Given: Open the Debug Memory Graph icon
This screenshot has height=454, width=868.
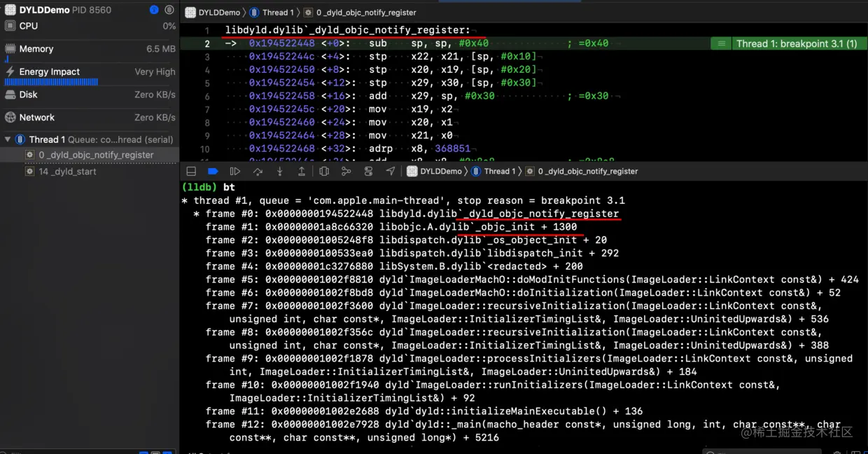Looking at the screenshot, I should [346, 171].
